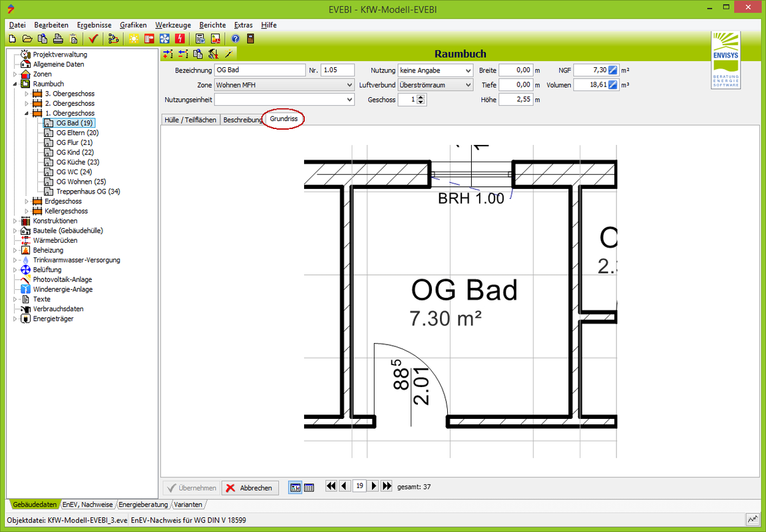Switch to the Hülle / Teilflächen tab
Image resolution: width=766 pixels, height=532 pixels.
click(x=190, y=120)
